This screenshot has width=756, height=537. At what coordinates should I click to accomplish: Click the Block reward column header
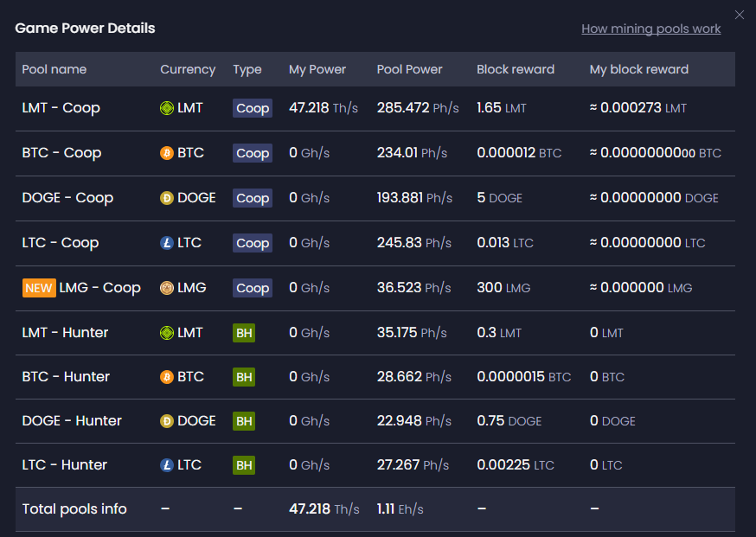tap(516, 69)
